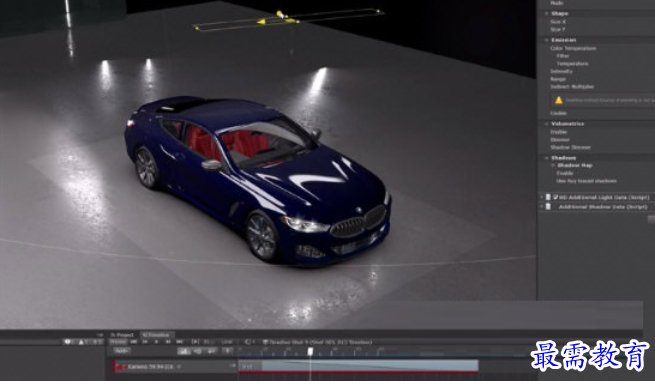Collapse the Volumetrics section

pos(546,124)
